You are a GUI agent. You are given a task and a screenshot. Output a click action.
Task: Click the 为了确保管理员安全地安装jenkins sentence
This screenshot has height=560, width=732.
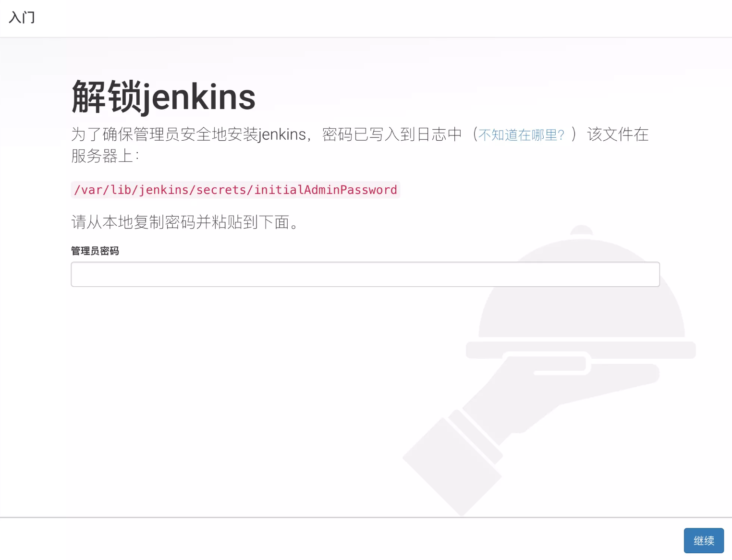[x=189, y=134]
